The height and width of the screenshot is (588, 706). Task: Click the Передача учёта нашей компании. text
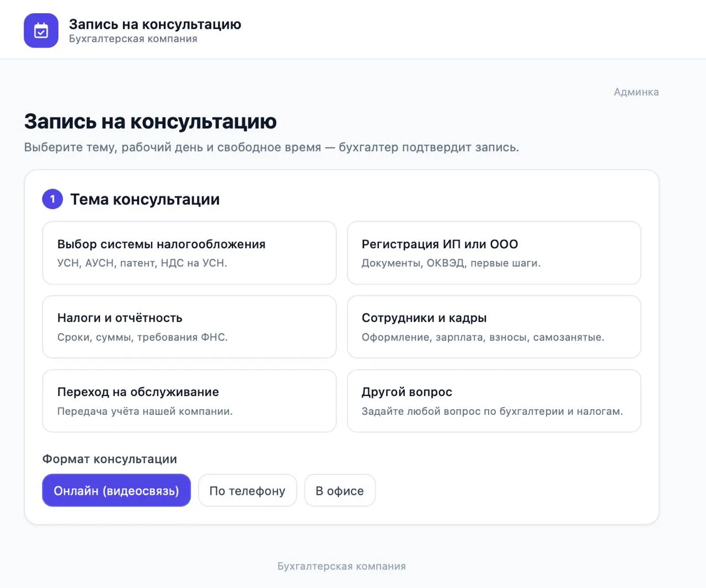pyautogui.click(x=145, y=411)
